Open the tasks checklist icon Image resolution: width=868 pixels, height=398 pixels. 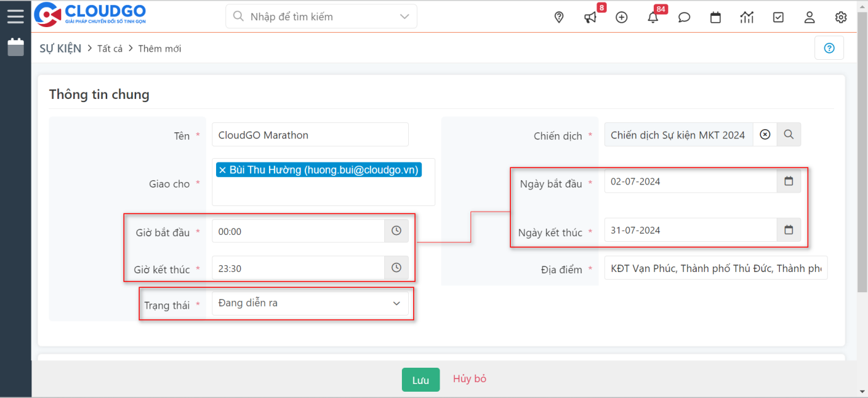[778, 17]
